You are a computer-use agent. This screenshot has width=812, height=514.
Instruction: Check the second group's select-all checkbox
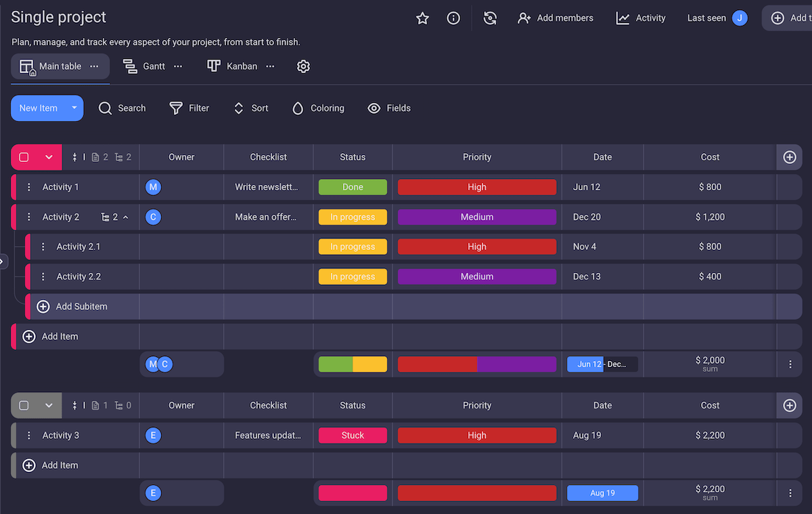coord(24,406)
